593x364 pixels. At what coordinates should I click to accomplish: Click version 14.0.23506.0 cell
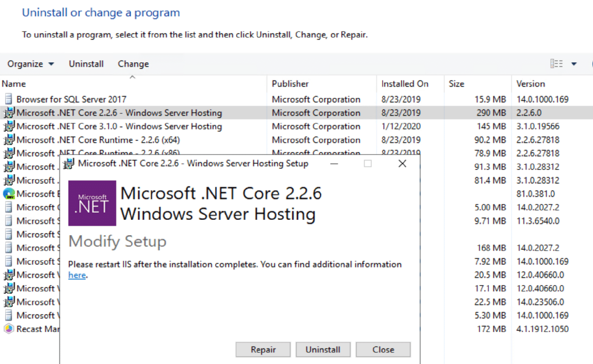click(540, 302)
